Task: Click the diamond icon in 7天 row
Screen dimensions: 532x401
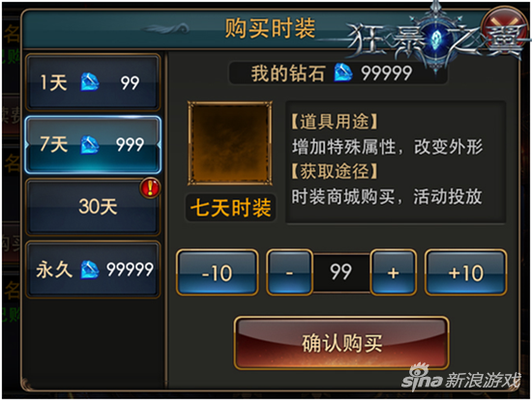Action: [x=90, y=145]
